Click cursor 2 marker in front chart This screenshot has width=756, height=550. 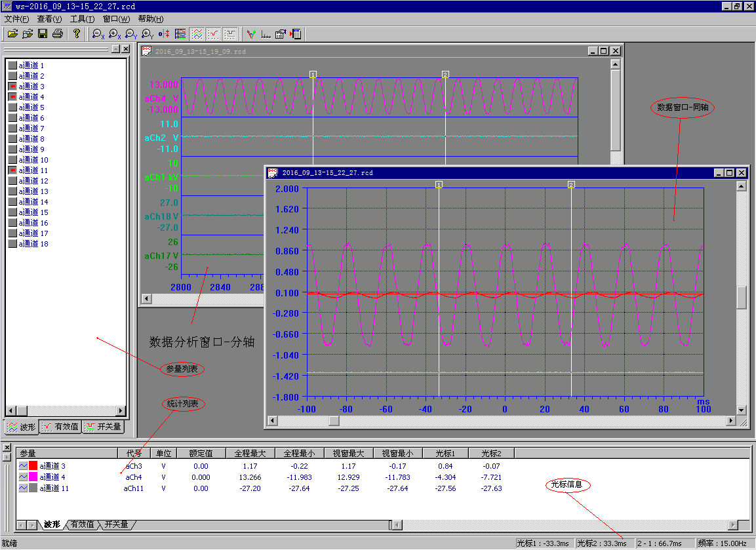click(x=571, y=185)
